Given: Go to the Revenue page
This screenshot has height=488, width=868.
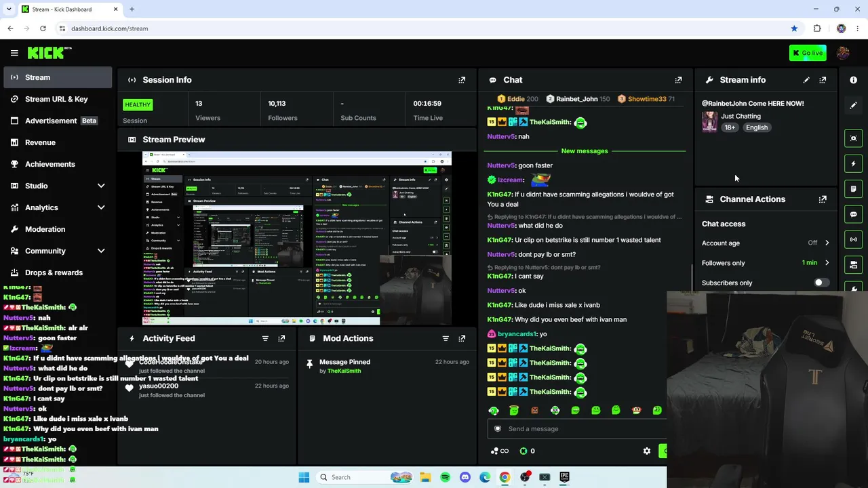Looking at the screenshot, I should pos(58,142).
